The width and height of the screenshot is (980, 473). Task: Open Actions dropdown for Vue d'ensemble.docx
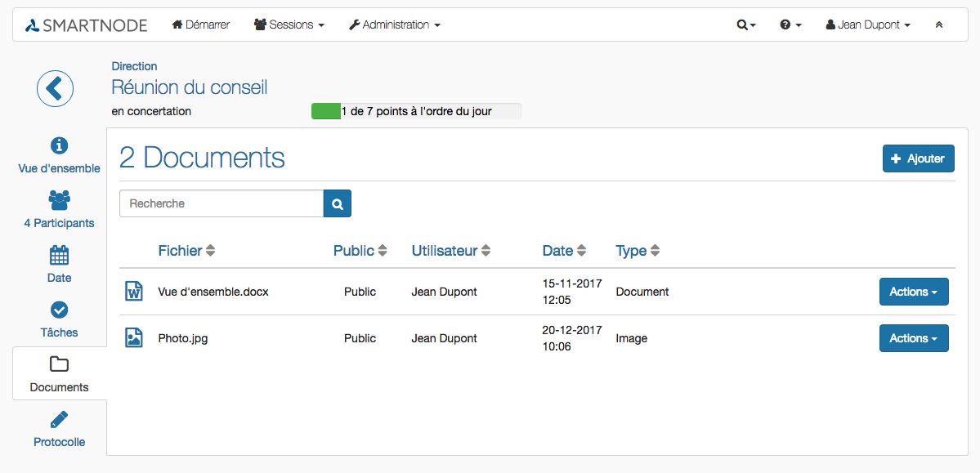[914, 292]
